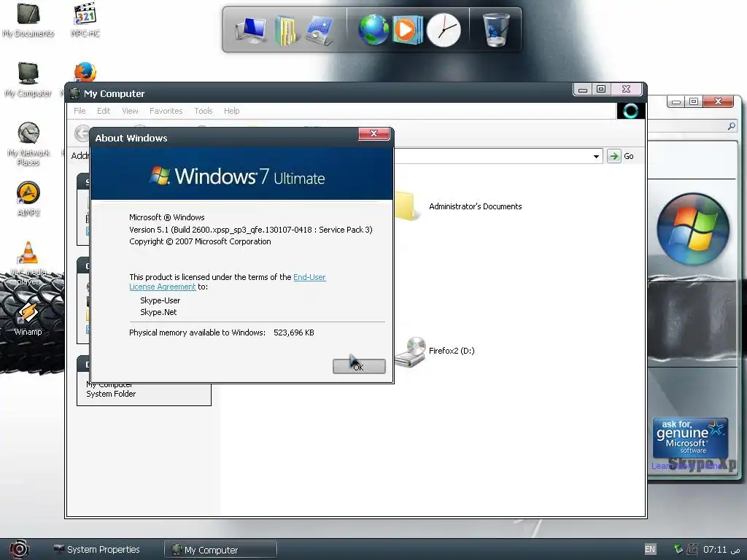
Task: Expand the address bar dropdown
Action: pos(596,156)
